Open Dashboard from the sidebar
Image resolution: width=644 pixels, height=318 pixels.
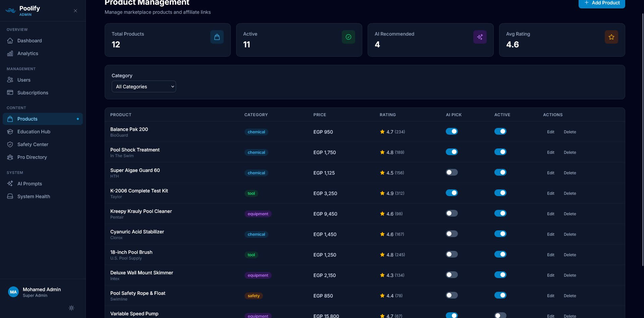point(43,41)
